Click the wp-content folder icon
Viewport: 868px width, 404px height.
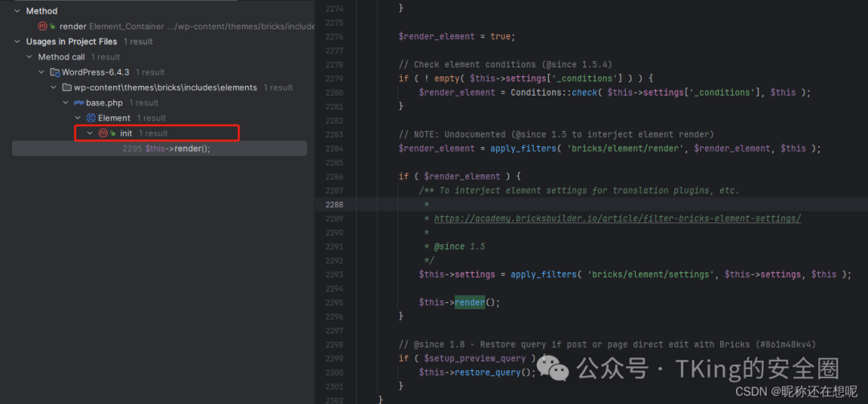click(67, 88)
